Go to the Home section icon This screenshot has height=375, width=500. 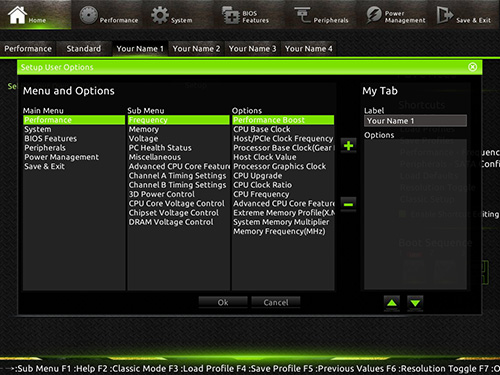17,15
